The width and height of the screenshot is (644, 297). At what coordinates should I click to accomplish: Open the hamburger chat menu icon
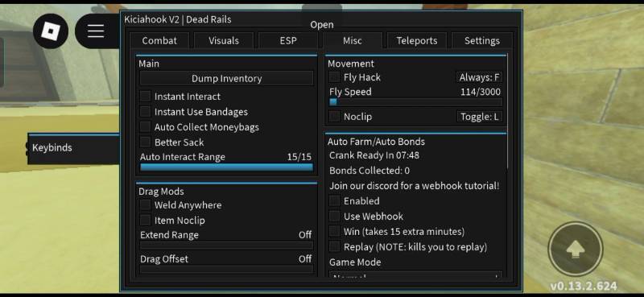(x=96, y=31)
